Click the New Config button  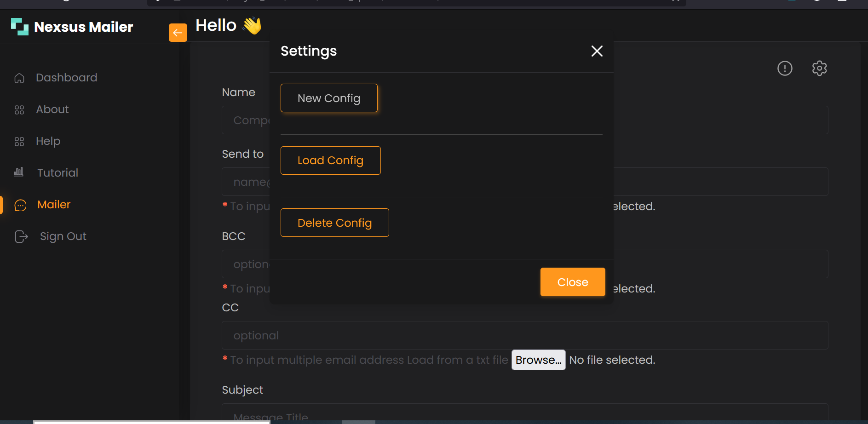(329, 98)
